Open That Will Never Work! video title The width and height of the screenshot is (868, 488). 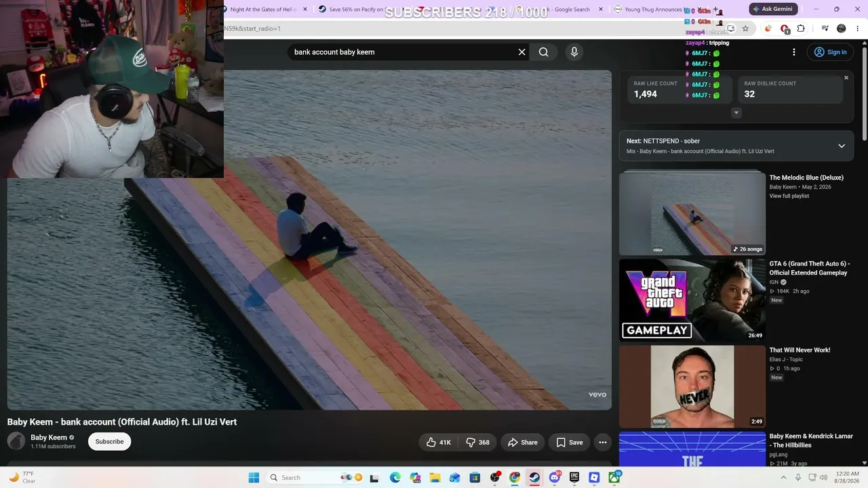coord(800,350)
